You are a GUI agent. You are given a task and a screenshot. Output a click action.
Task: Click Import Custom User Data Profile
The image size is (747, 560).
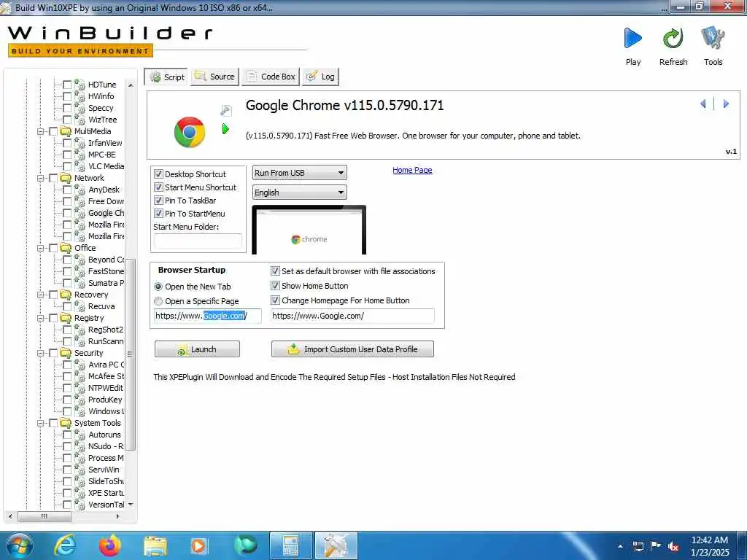[x=352, y=349]
